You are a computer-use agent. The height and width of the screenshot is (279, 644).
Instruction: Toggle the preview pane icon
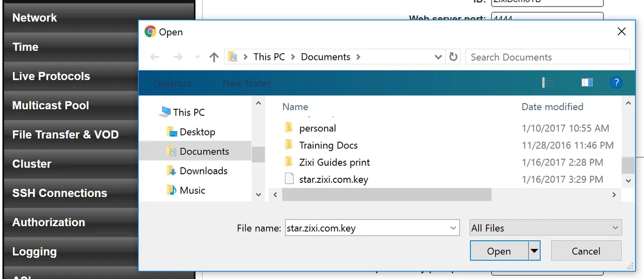(x=587, y=83)
